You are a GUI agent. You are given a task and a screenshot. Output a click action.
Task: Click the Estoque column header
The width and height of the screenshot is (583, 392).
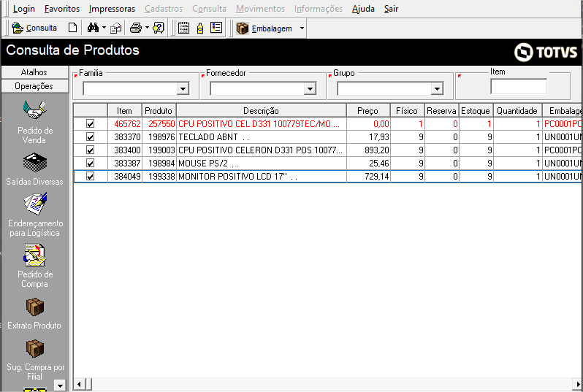pos(476,111)
